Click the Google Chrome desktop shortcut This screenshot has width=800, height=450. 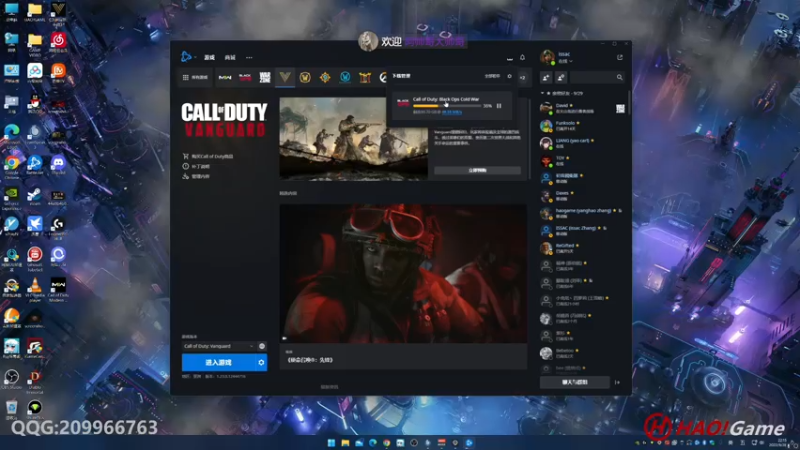(x=12, y=167)
